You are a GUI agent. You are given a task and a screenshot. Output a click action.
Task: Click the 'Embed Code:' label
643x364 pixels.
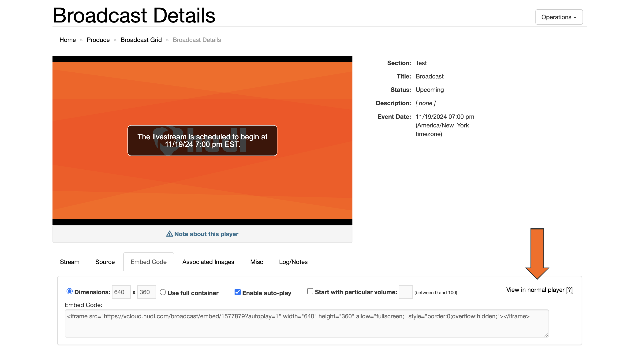[x=83, y=305]
